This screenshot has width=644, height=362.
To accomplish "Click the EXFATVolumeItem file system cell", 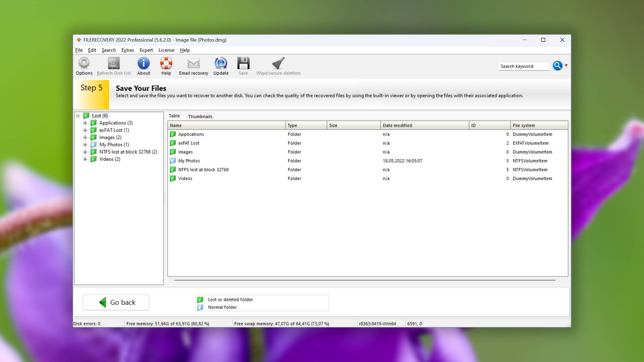I will click(530, 143).
